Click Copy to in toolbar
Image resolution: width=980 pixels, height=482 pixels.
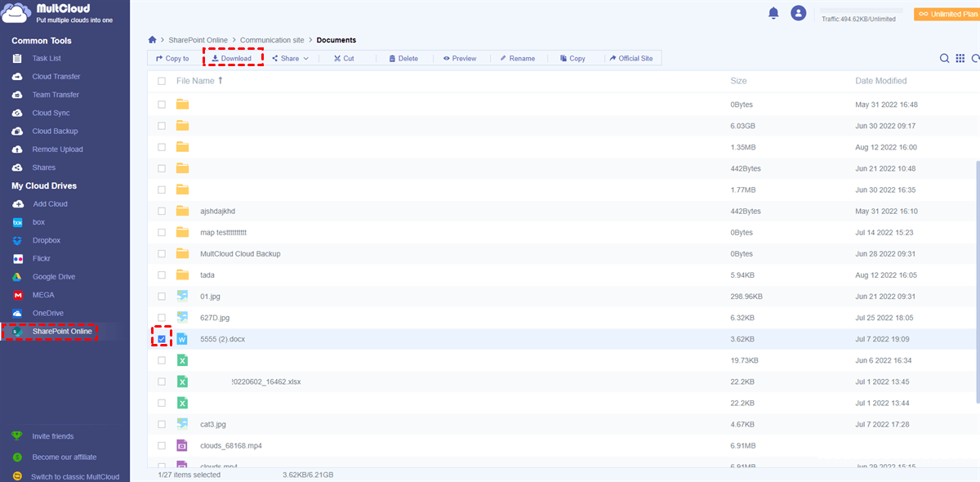[172, 59]
